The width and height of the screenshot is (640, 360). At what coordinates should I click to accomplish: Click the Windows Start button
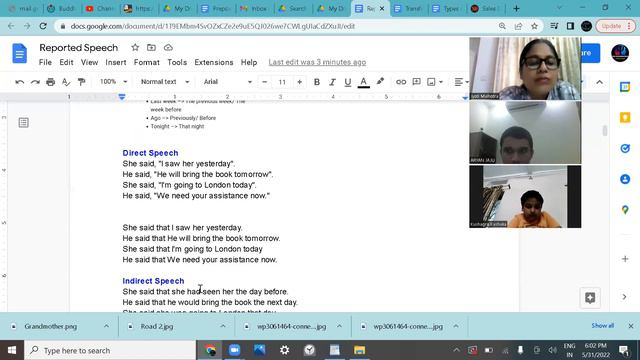(12, 350)
